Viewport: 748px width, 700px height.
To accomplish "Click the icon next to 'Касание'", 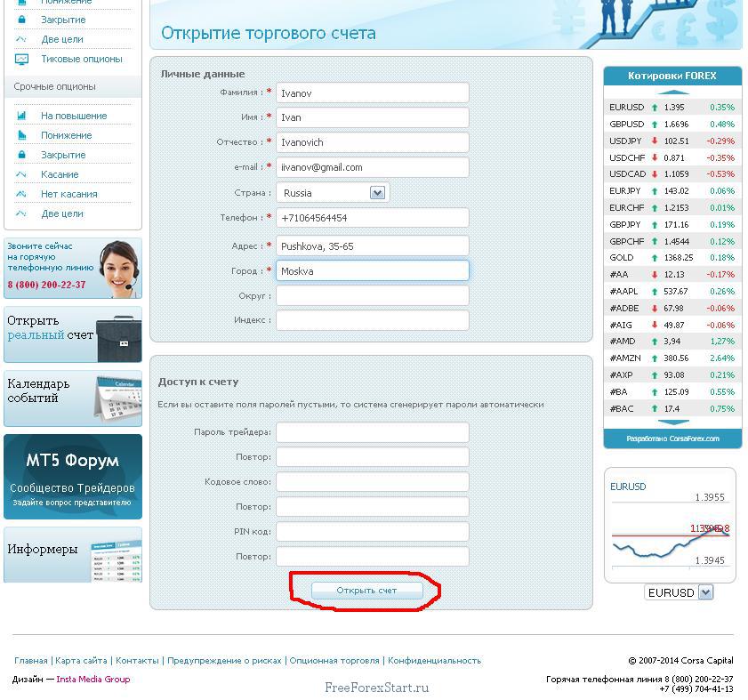I will (x=22, y=174).
